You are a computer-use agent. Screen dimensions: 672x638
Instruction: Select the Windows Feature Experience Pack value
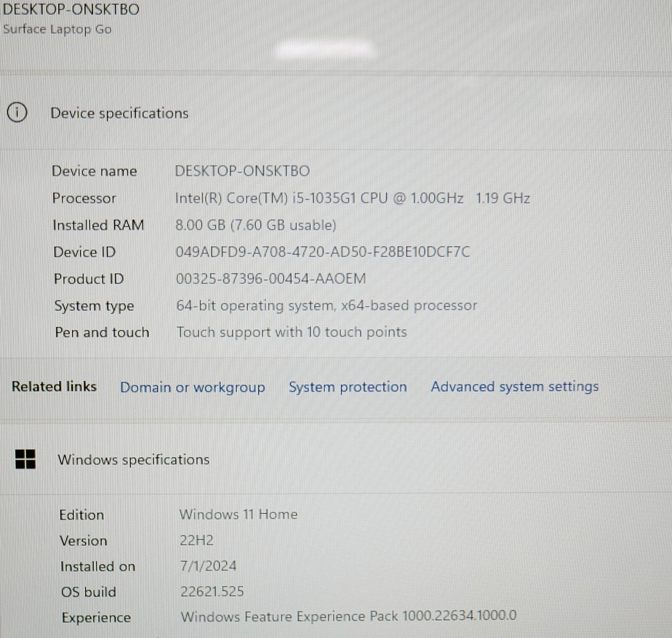tap(349, 616)
